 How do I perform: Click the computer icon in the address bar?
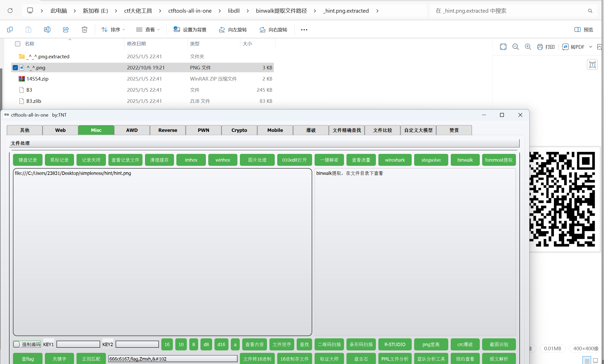coord(30,11)
